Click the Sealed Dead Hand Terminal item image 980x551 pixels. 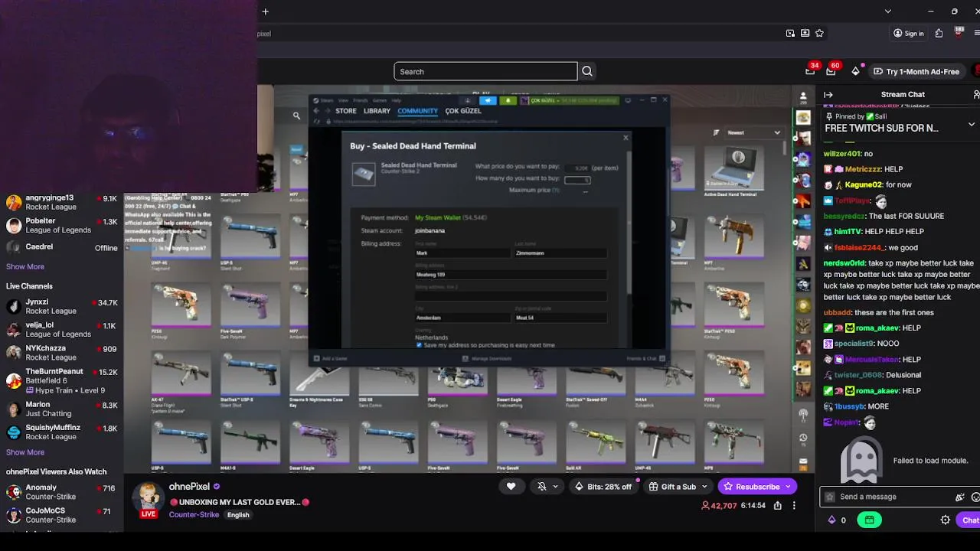tap(364, 174)
